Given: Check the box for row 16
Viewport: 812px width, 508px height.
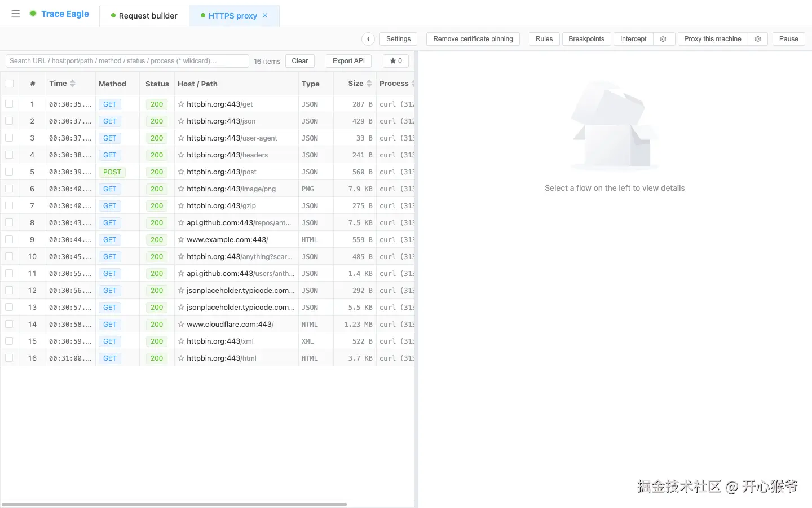Looking at the screenshot, I should (9, 358).
